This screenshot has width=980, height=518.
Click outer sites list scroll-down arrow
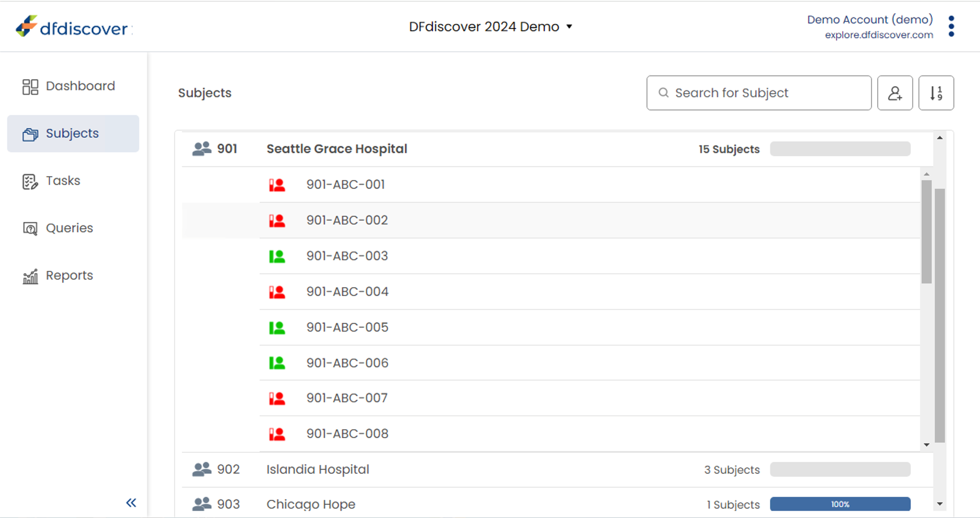click(940, 504)
